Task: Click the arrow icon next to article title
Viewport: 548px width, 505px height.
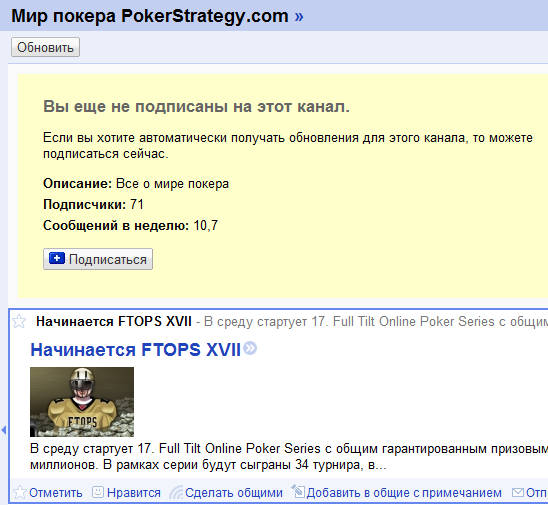Action: click(250, 348)
